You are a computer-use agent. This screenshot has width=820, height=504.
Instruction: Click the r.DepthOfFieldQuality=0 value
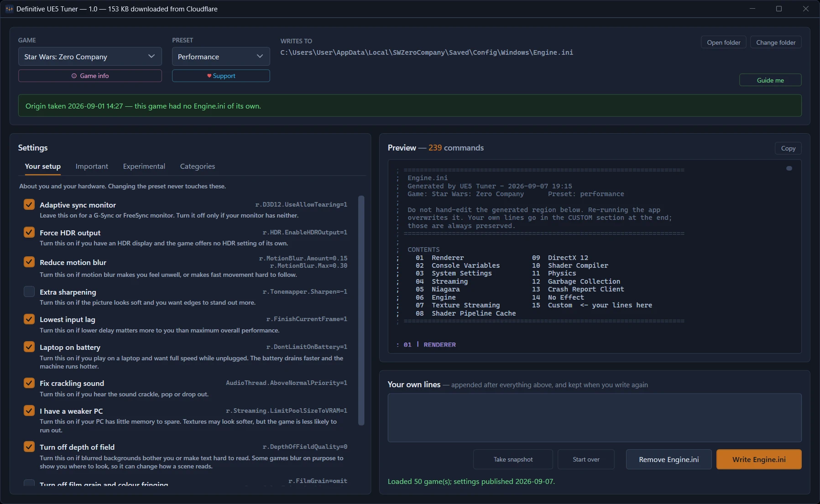305,447
